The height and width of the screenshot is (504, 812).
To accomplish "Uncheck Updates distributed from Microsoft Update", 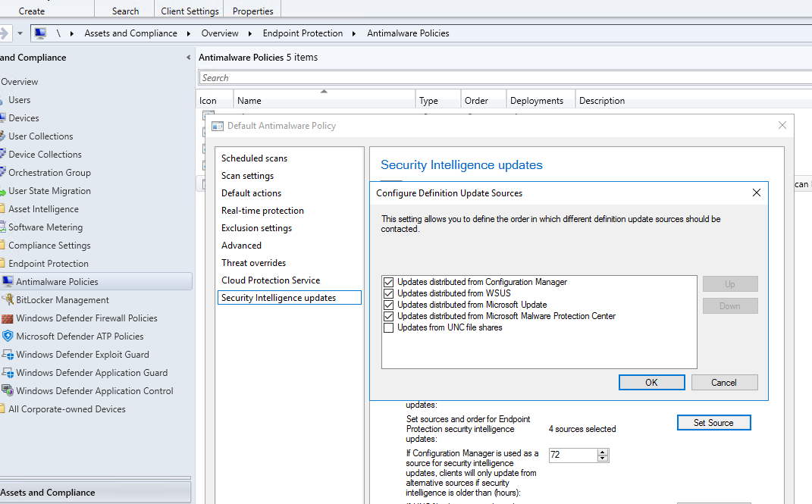I will 388,305.
